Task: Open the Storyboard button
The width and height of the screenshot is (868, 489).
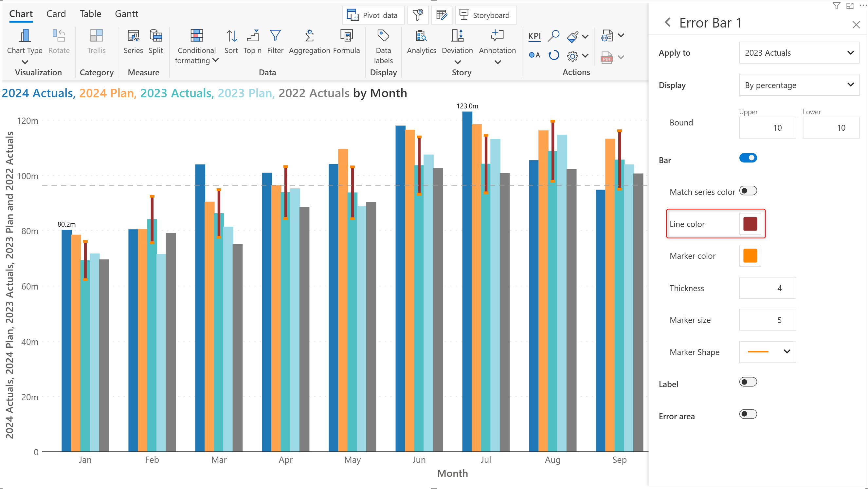Action: pyautogui.click(x=486, y=15)
